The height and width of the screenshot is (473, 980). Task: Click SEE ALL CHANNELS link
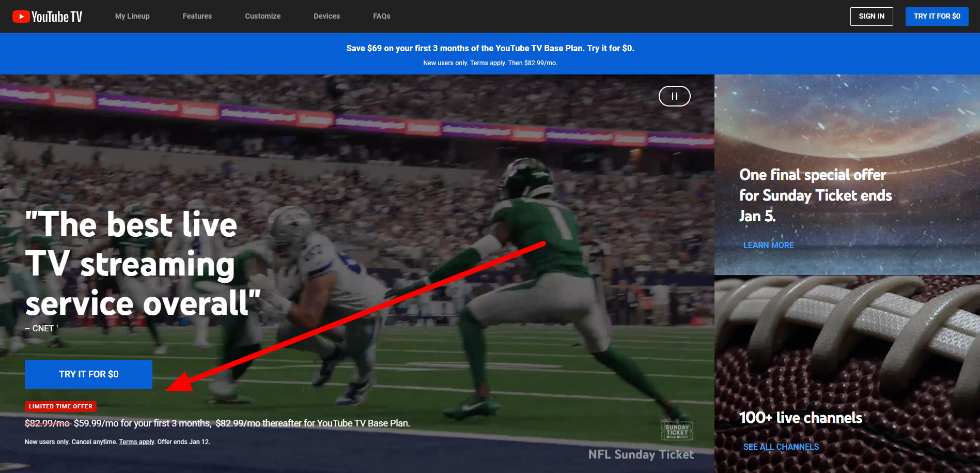click(781, 447)
